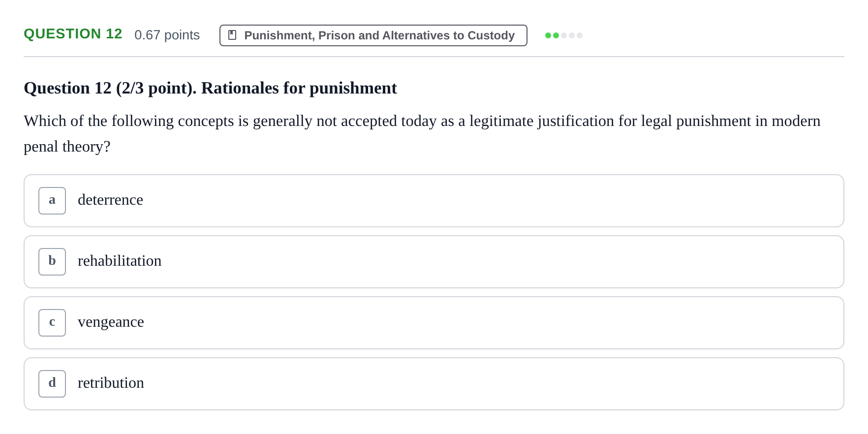Viewport: 868px width, 434px height.
Task: Choose the retribution answer option
Action: point(434,384)
